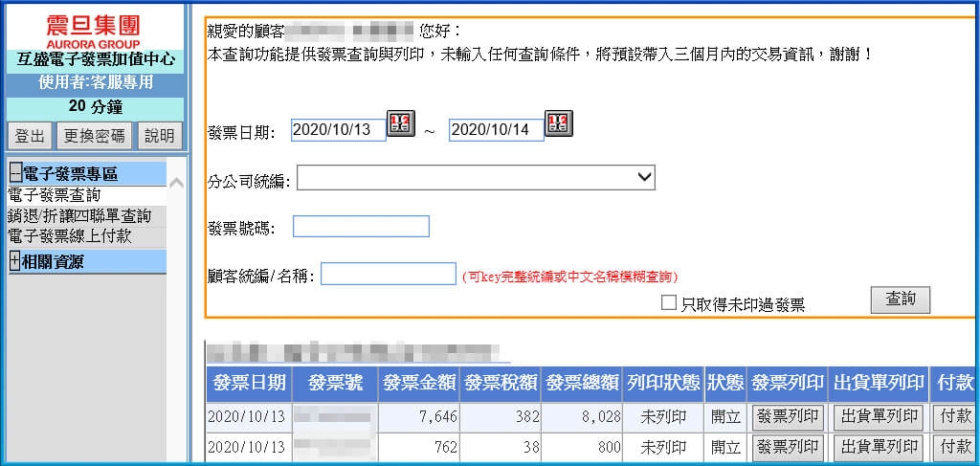Click the 登出 logout button
Viewport: 980px width, 466px height.
[30, 136]
